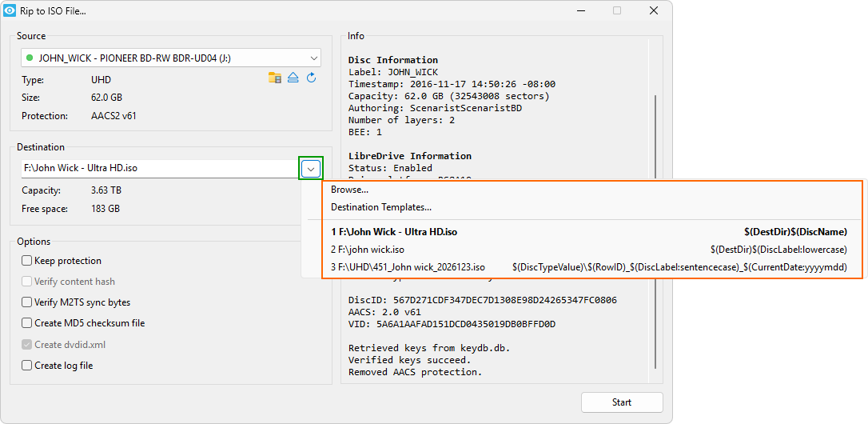The height and width of the screenshot is (424, 868).
Task: Check Create MD5 checksum file
Action: coord(27,323)
